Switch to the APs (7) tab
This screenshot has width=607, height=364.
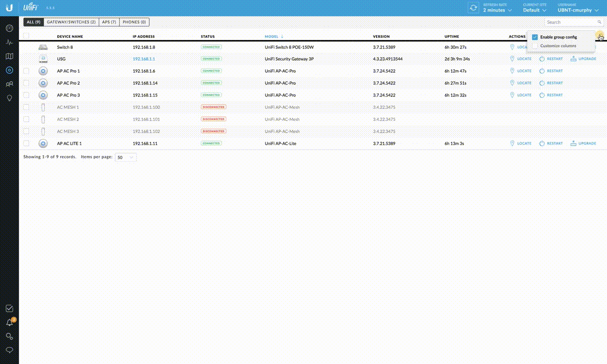click(109, 22)
